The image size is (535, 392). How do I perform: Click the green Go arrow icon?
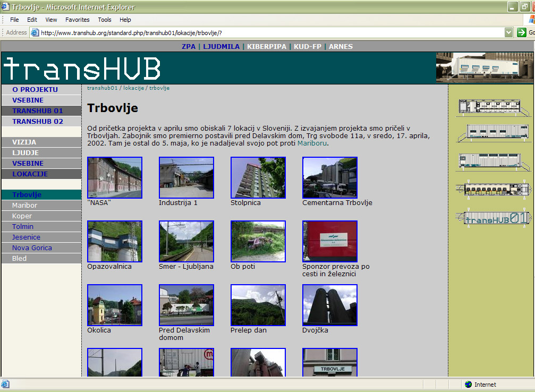(522, 32)
